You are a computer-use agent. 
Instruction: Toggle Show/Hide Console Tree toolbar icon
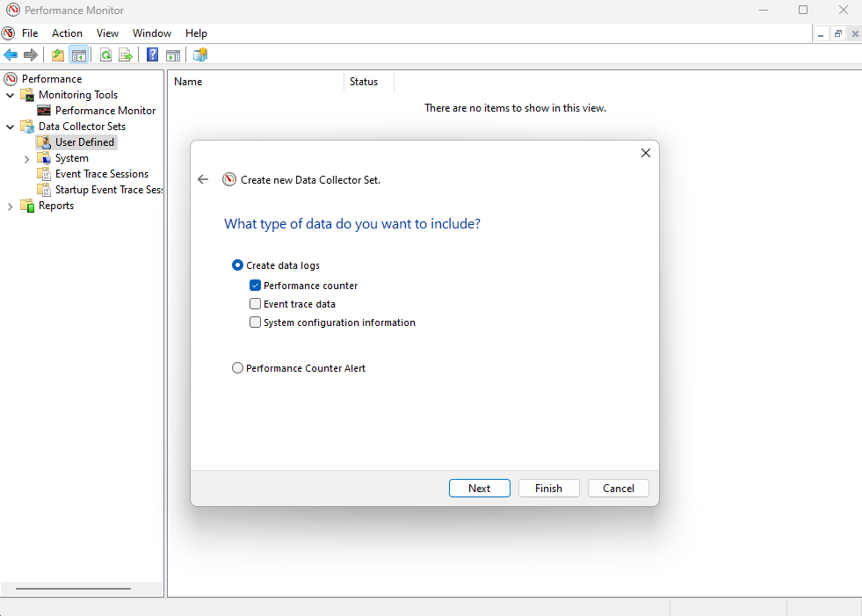[79, 55]
